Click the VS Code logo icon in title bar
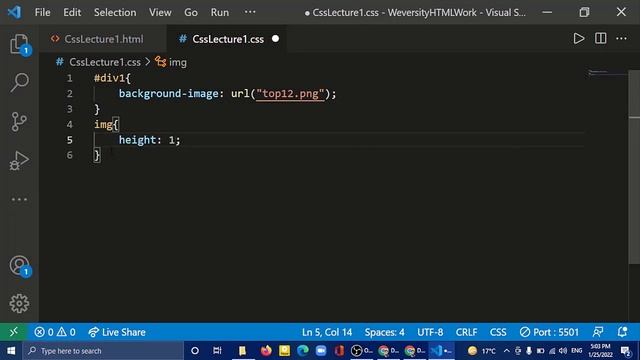This screenshot has width=640, height=360. (15, 12)
